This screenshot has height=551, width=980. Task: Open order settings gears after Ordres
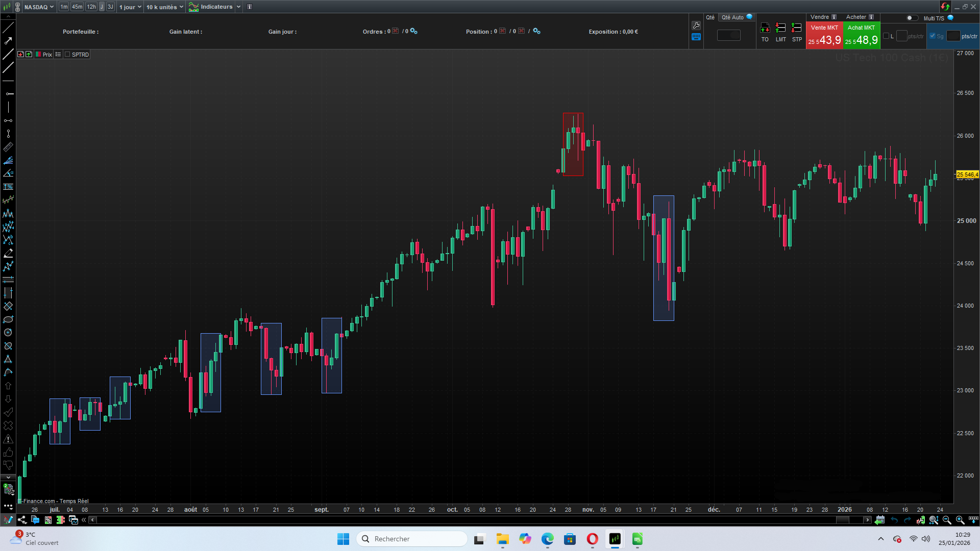(414, 31)
